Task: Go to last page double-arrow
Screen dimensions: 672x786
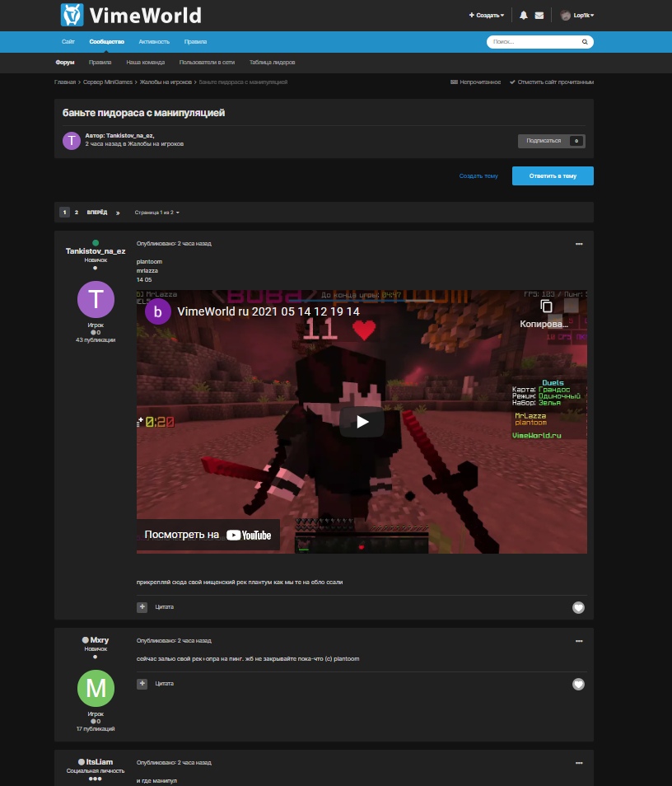Action: click(x=118, y=213)
